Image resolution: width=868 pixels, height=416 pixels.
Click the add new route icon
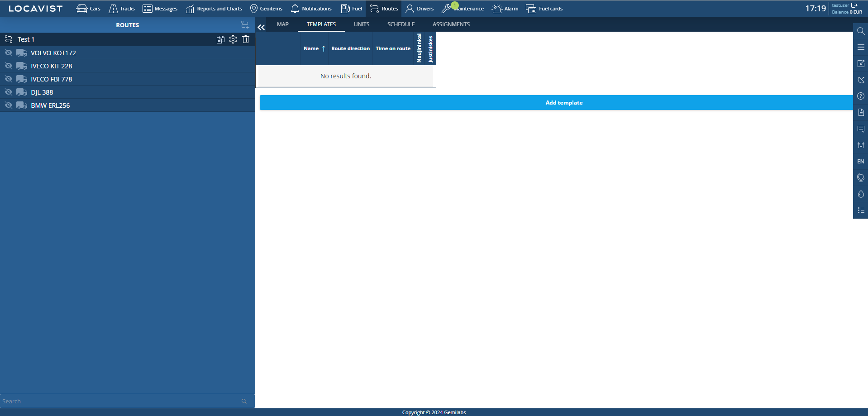pos(245,25)
